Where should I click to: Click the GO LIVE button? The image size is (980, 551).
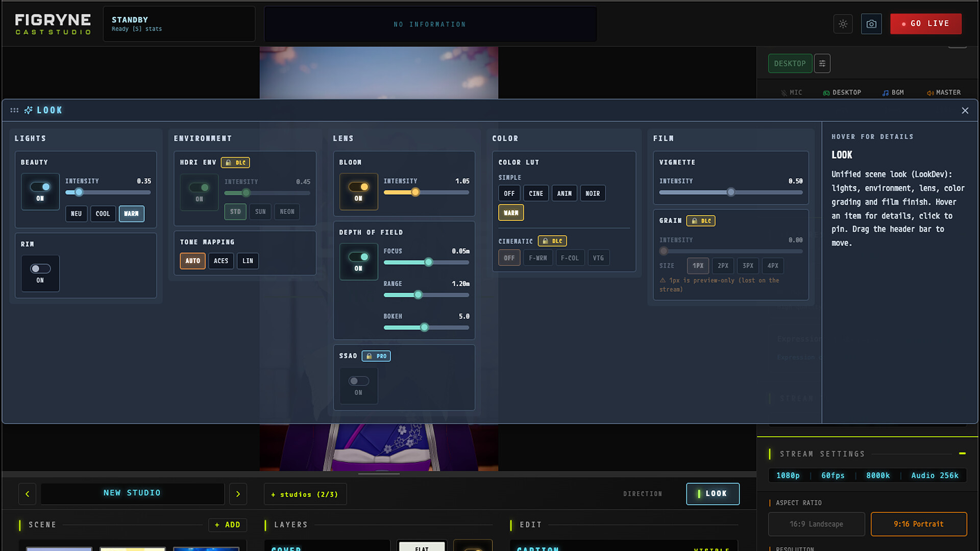tap(925, 24)
